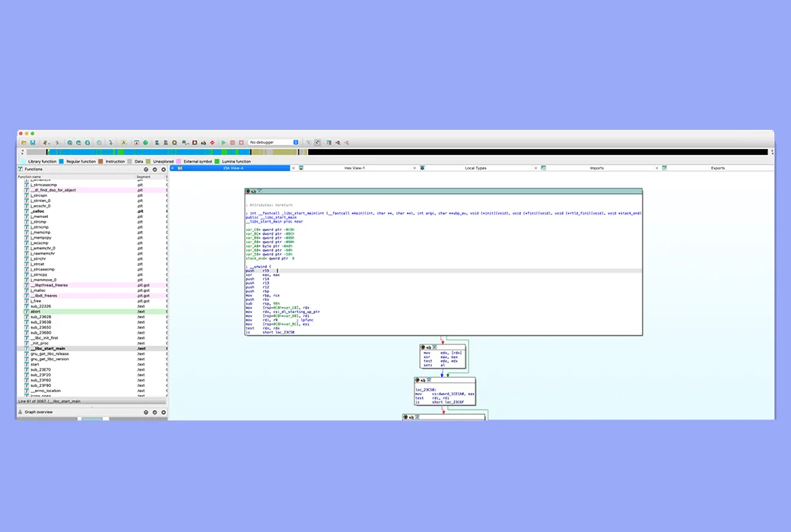
Task: Select the green-highlighted abort function row
Action: pyautogui.click(x=92, y=312)
